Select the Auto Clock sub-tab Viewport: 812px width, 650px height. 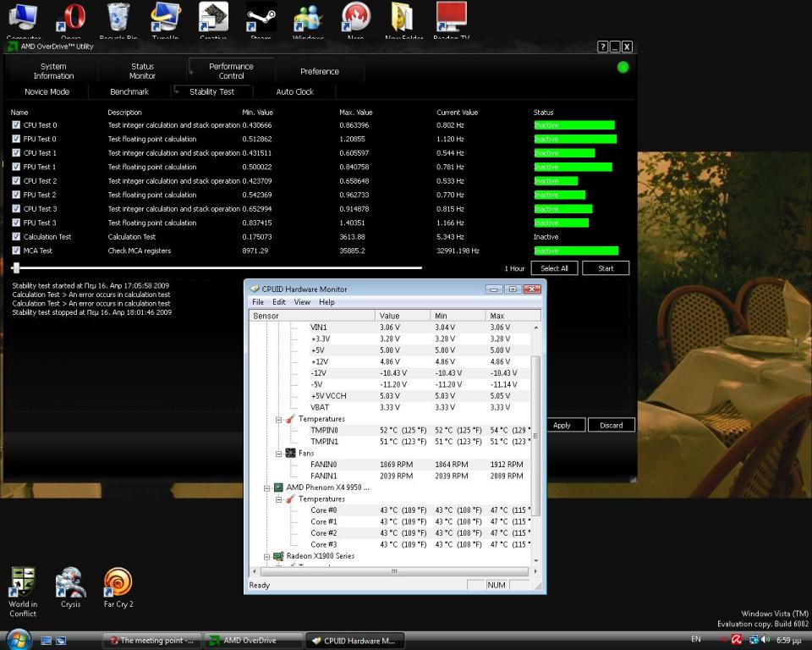[294, 91]
